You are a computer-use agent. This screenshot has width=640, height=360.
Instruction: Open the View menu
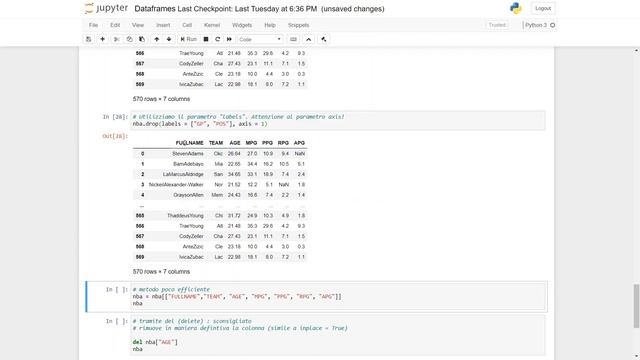tap(138, 25)
